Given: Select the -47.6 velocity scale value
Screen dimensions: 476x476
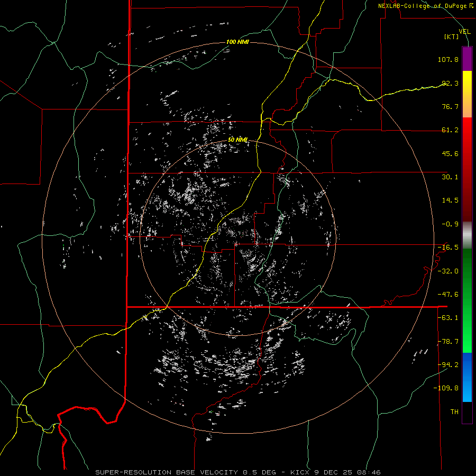Looking at the screenshot, I should tap(448, 295).
